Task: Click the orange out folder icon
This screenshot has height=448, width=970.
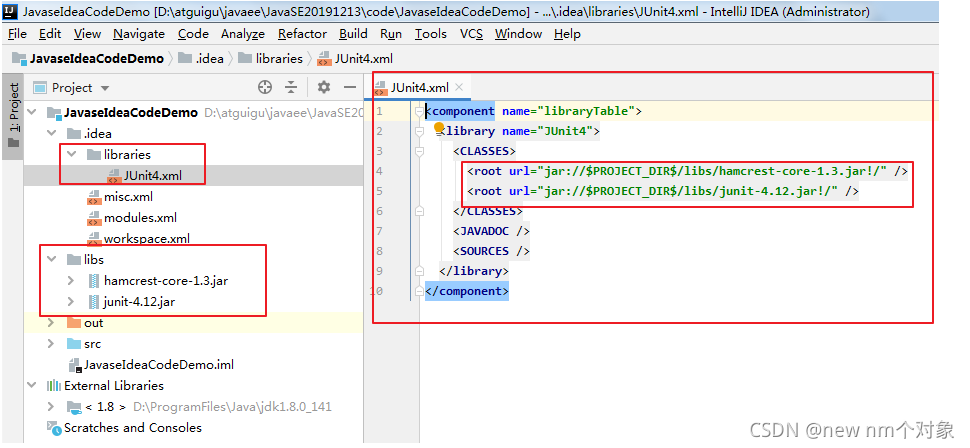Action: tap(74, 323)
